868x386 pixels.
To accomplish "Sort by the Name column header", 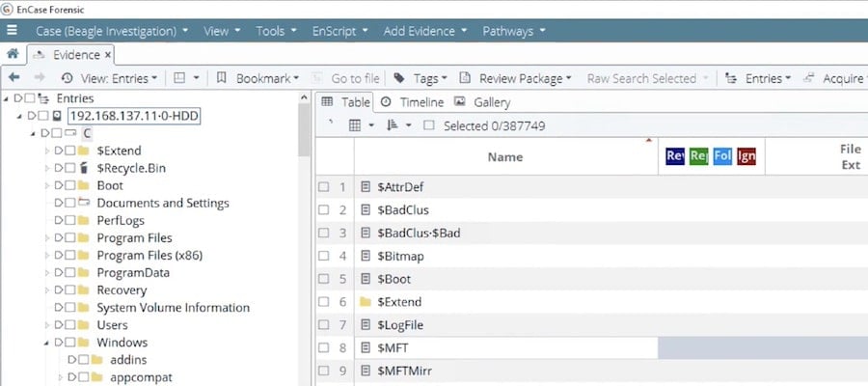I will coord(505,157).
